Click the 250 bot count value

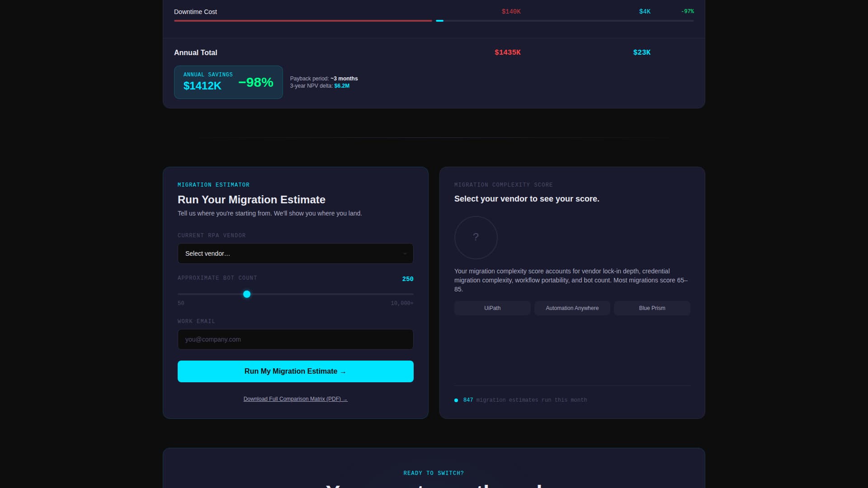pos(407,279)
